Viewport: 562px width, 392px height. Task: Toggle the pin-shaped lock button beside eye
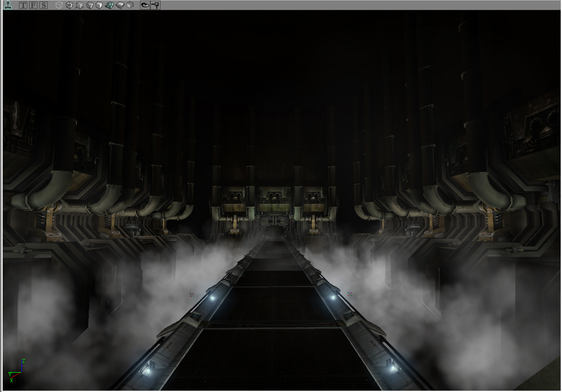pos(155,6)
